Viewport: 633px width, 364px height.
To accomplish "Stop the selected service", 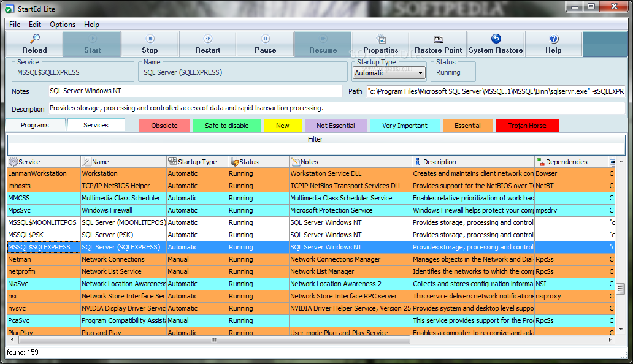I will pos(150,44).
